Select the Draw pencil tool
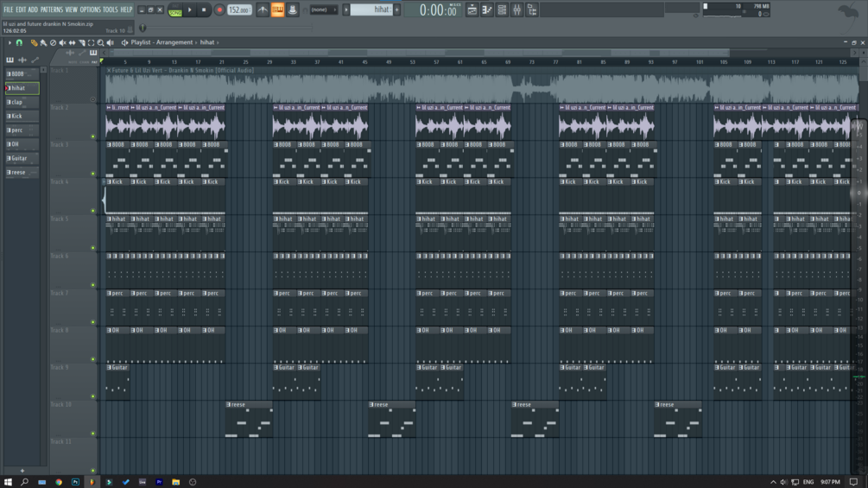Viewport: 868px width, 488px height. [x=35, y=42]
